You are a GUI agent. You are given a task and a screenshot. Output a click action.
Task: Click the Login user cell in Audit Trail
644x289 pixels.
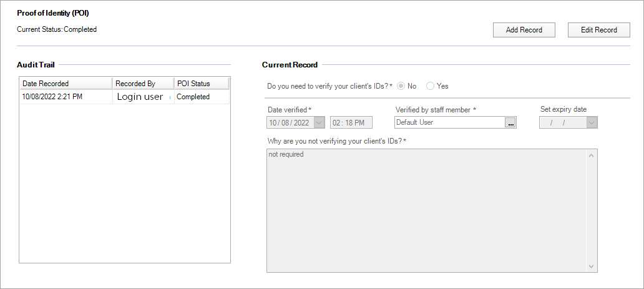(x=141, y=97)
